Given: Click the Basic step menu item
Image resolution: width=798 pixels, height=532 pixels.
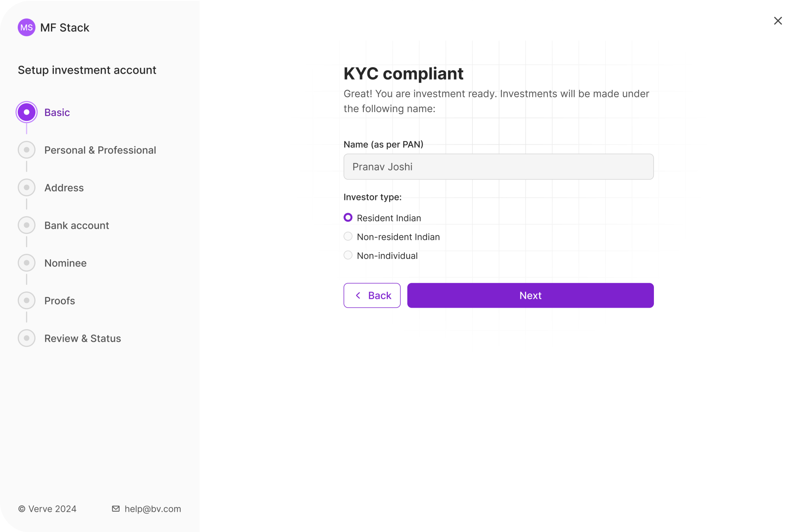Looking at the screenshot, I should click(57, 112).
